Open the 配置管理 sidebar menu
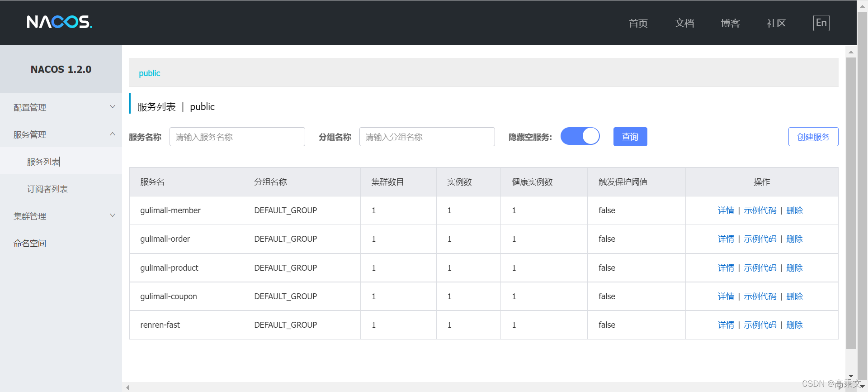 (61, 107)
